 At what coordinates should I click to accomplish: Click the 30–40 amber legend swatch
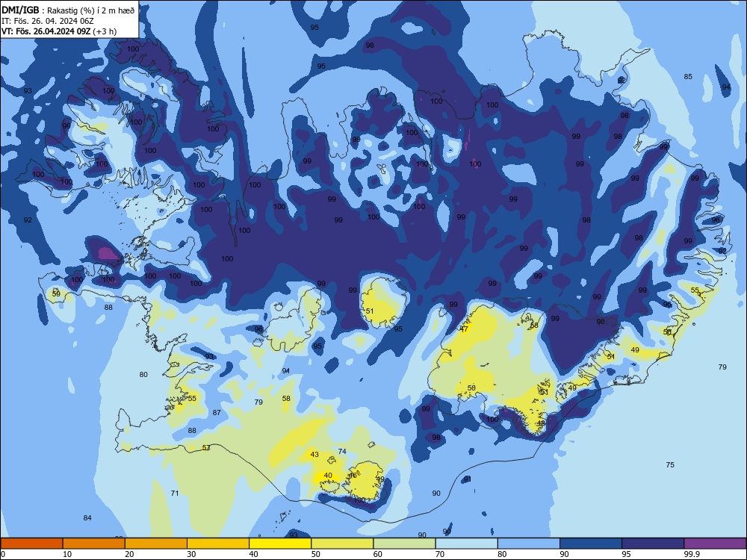[218, 544]
